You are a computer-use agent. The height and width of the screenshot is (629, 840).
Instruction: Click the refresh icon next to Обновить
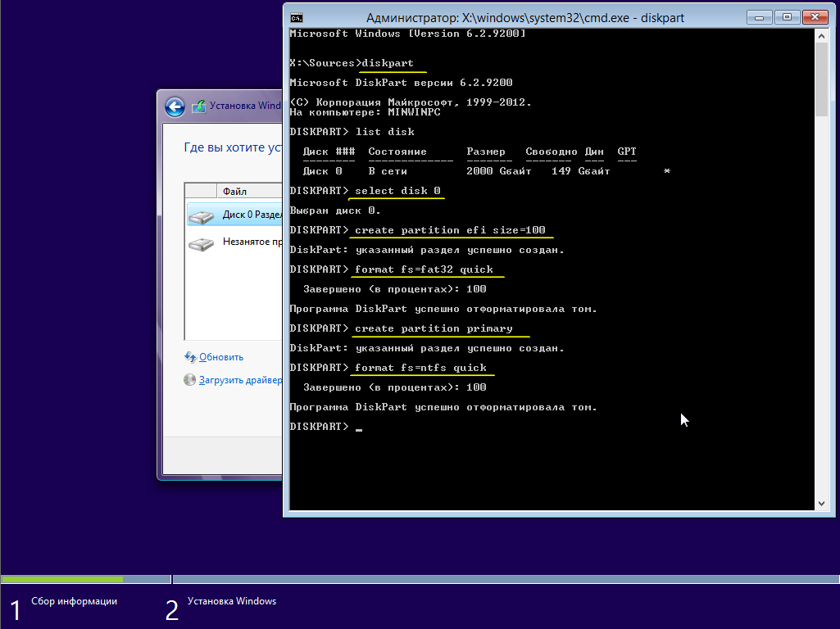[189, 357]
